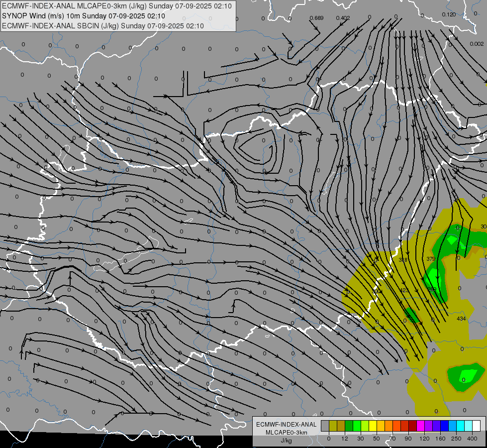Viewport: 487px width, 448px height.
Task: Pick the indigo swatch before 160
Action: [x=437, y=426]
